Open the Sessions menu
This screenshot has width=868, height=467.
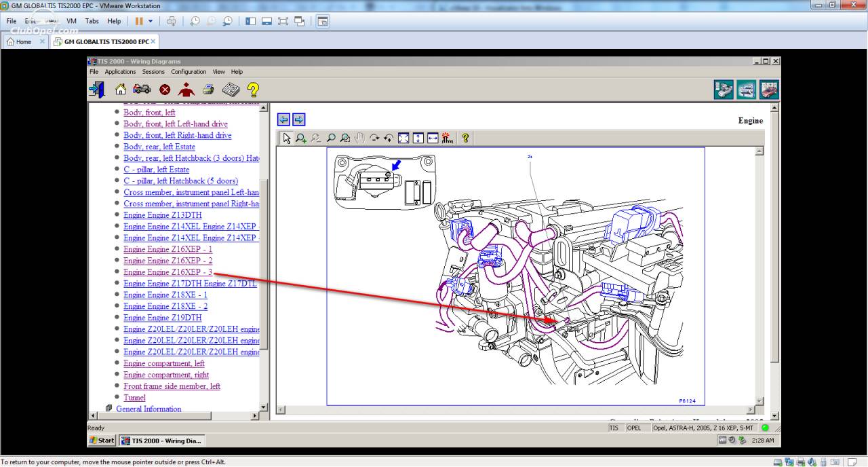coord(153,71)
